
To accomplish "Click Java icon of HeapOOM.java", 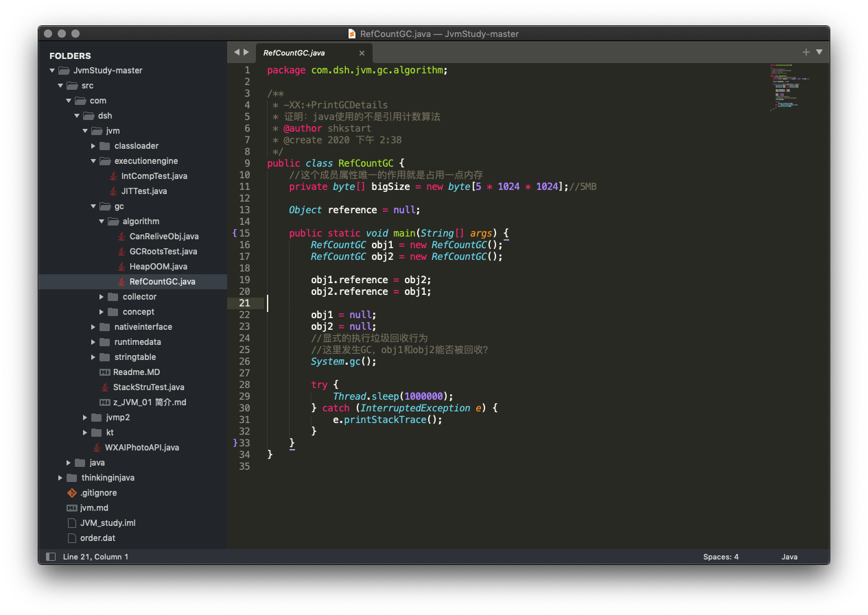I will click(x=121, y=267).
